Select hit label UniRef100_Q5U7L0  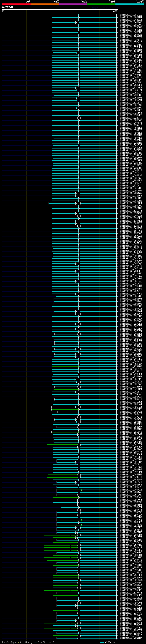coord(131,85)
